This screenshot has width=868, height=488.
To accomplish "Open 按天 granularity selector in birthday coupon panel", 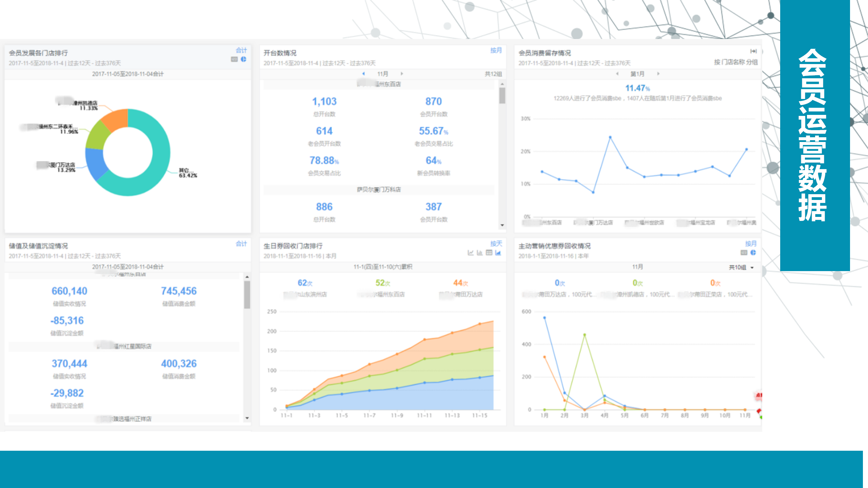I will point(496,244).
